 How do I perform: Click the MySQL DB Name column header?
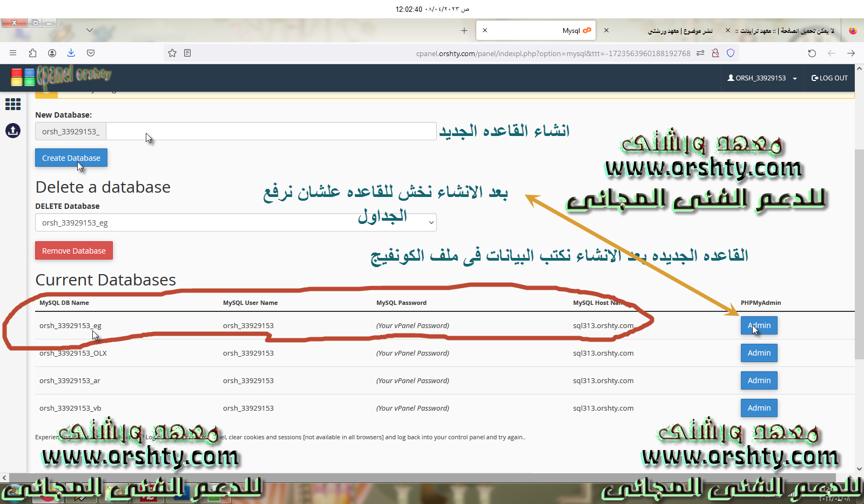click(64, 303)
